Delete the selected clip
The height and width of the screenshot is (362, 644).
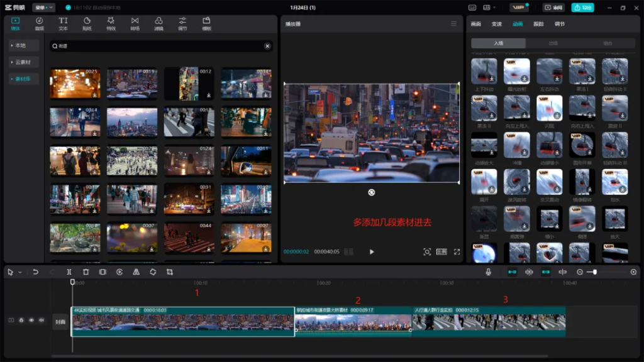[86, 272]
